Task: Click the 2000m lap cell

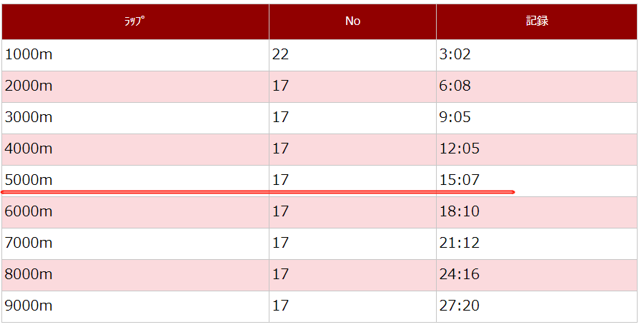Action: (29, 86)
